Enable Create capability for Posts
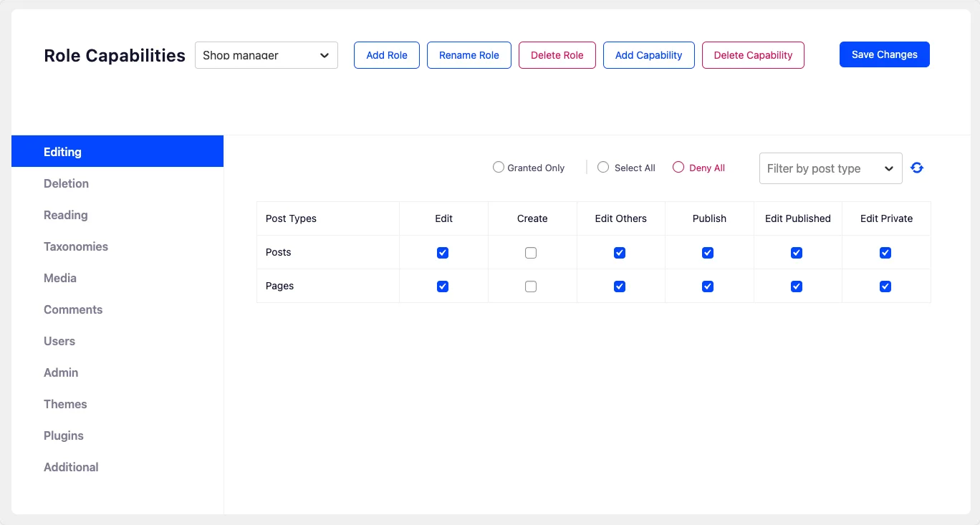The width and height of the screenshot is (980, 525). 531,252
